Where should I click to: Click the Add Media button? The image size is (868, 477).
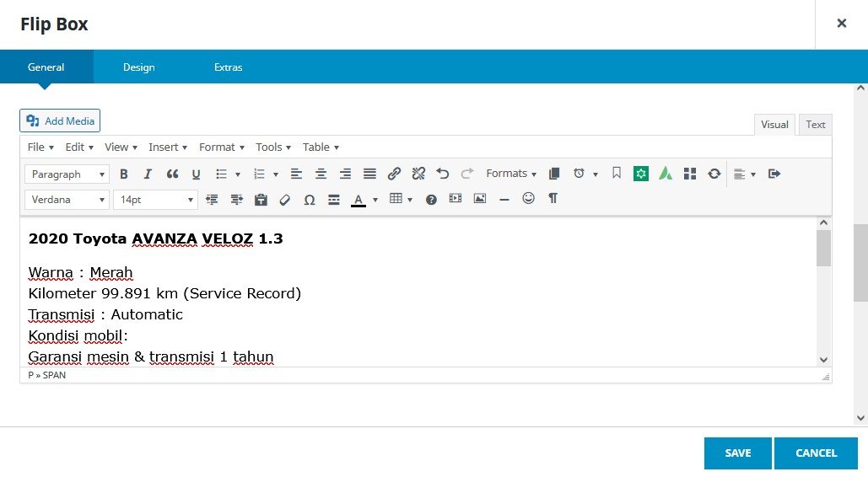click(x=60, y=121)
